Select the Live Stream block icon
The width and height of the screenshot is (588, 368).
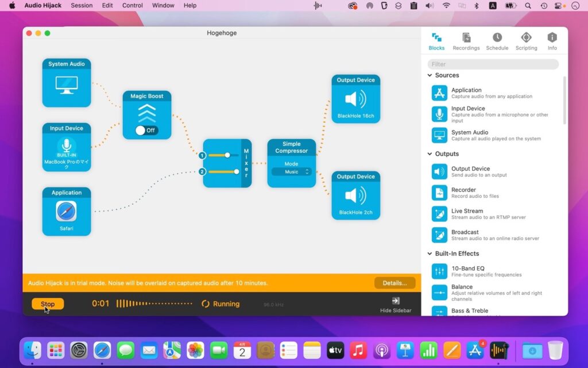[x=439, y=214]
